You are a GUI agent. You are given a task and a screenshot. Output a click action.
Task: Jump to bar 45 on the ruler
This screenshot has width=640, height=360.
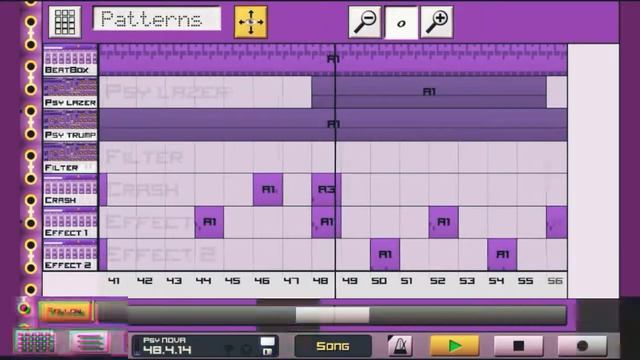pyautogui.click(x=232, y=281)
